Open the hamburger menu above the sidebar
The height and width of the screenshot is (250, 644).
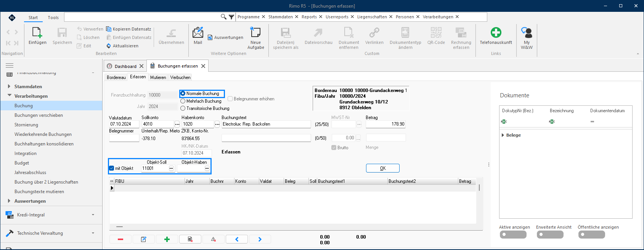tap(10, 66)
